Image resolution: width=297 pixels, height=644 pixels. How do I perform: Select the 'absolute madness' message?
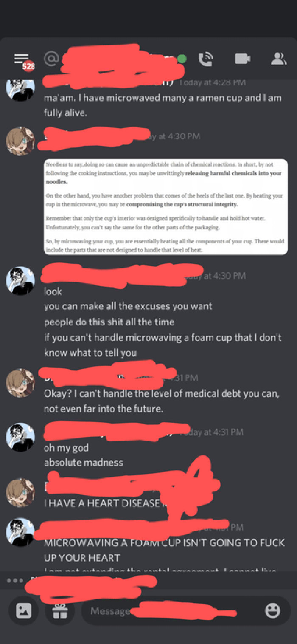(x=84, y=463)
